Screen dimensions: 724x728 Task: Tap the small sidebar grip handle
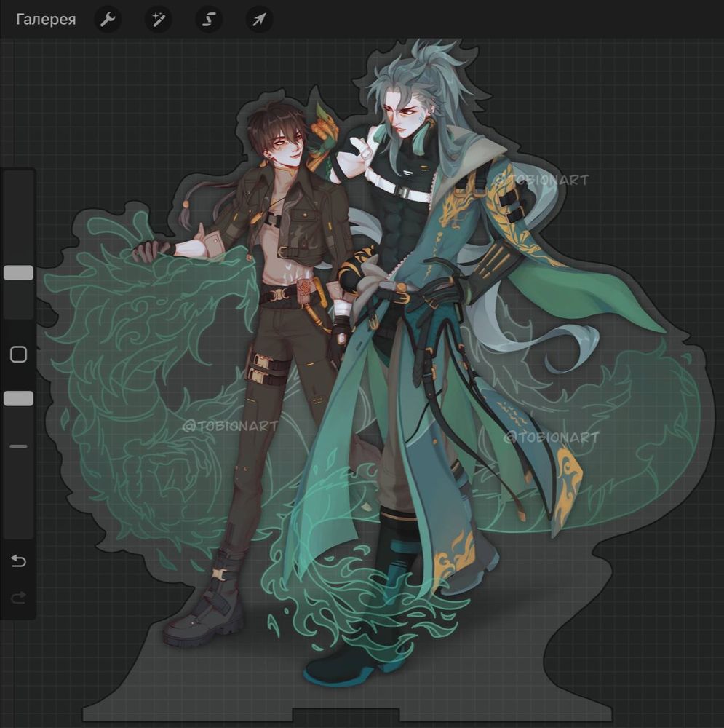point(19,446)
